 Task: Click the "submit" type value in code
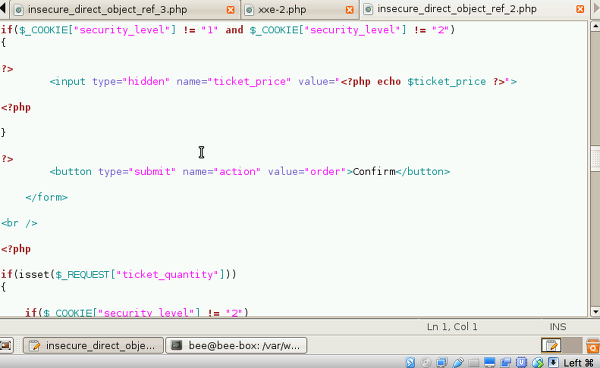[152, 171]
